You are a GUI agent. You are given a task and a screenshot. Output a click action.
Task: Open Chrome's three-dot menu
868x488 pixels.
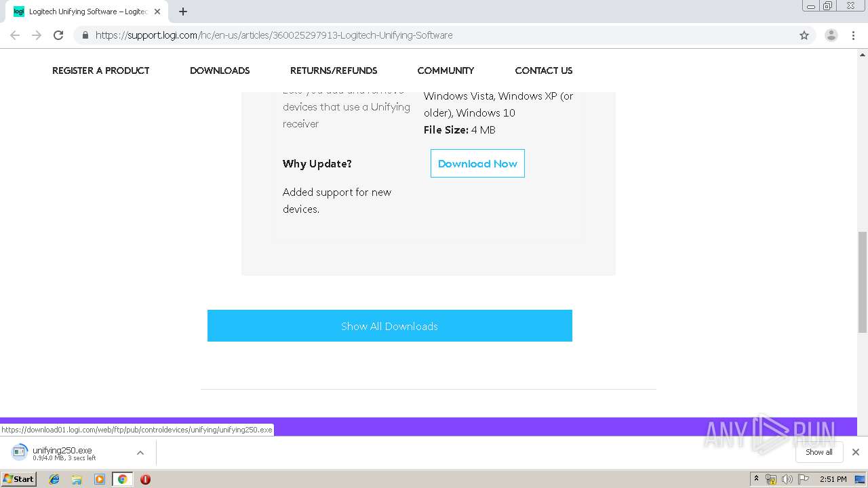point(853,35)
